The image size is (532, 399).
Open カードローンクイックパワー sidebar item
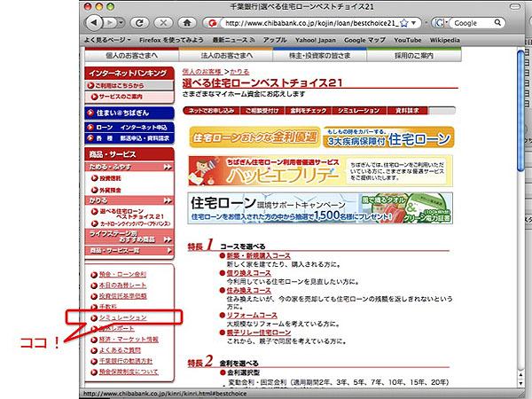[130, 224]
